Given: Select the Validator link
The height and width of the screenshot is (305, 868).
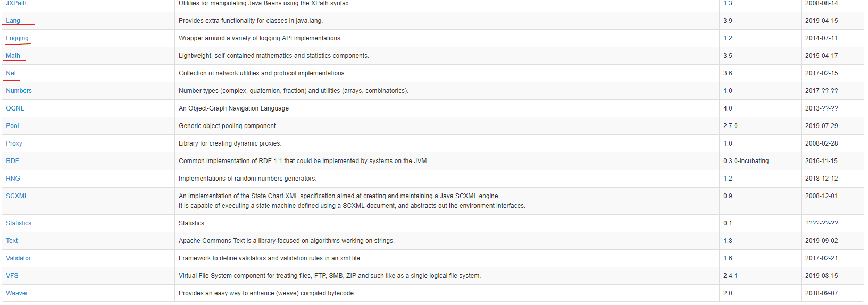Looking at the screenshot, I should point(18,258).
